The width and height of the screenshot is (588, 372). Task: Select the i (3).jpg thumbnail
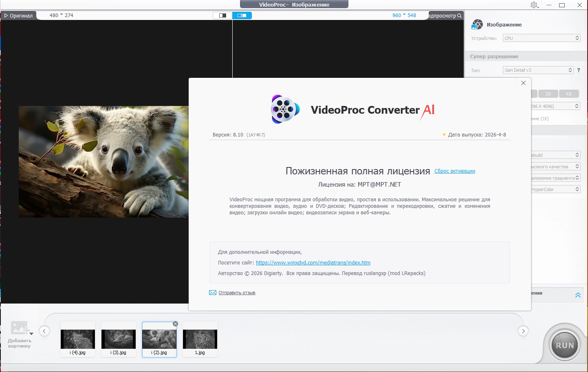coord(119,339)
